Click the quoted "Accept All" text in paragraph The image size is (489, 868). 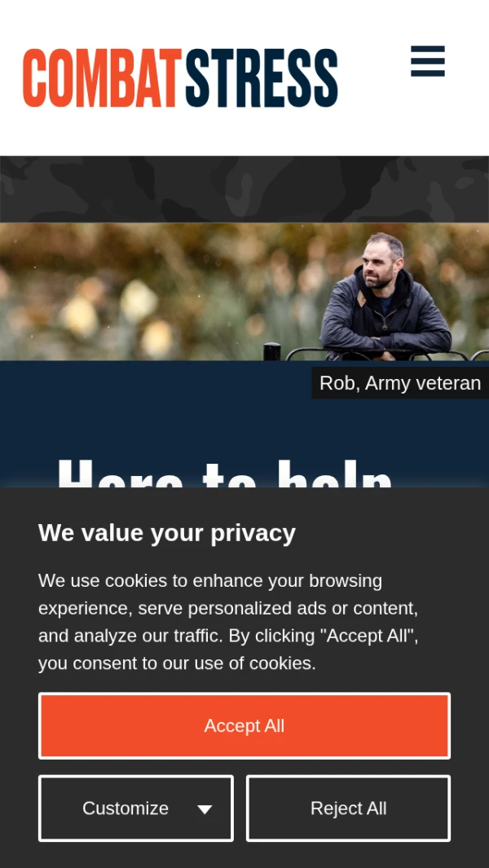click(368, 636)
